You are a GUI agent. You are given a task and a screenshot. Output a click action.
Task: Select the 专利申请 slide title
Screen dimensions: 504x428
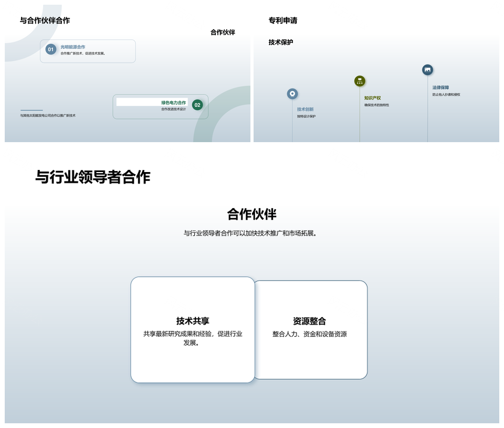(283, 20)
